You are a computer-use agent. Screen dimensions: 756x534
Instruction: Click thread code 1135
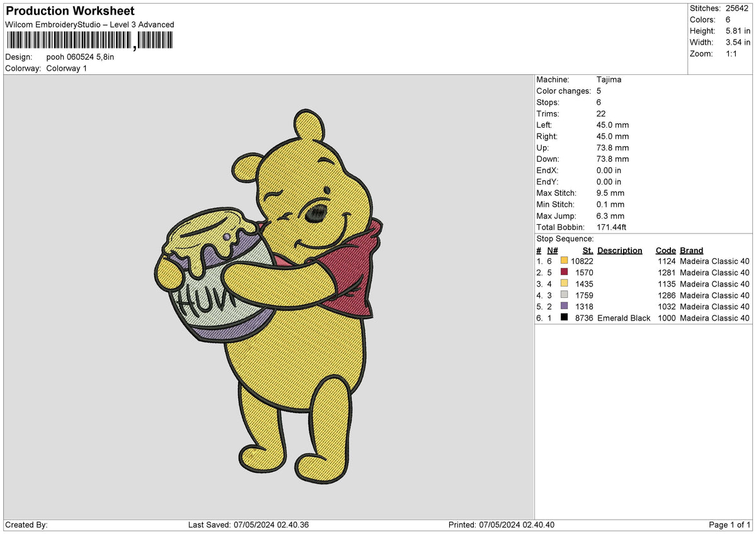pyautogui.click(x=667, y=284)
